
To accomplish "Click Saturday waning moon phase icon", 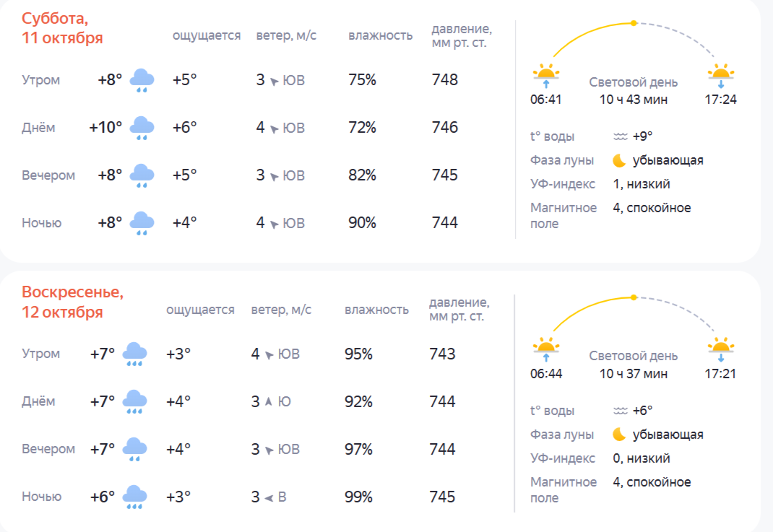I will click(619, 160).
